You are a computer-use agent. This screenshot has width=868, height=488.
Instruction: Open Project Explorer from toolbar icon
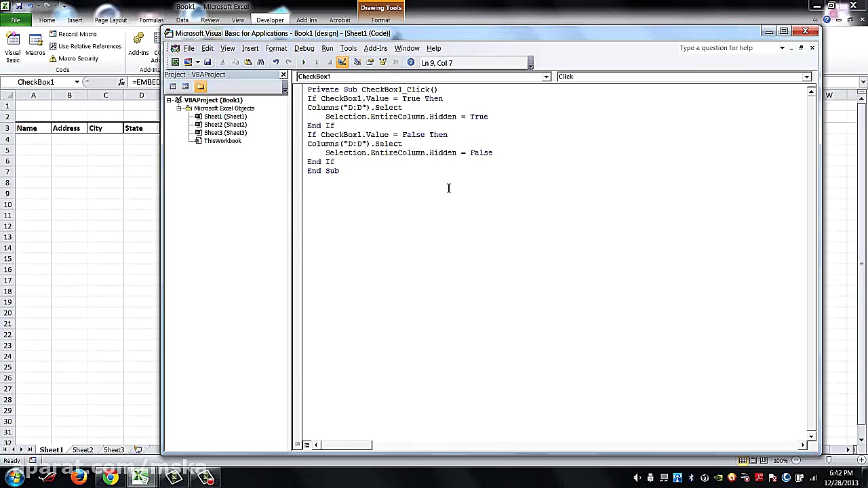[357, 62]
